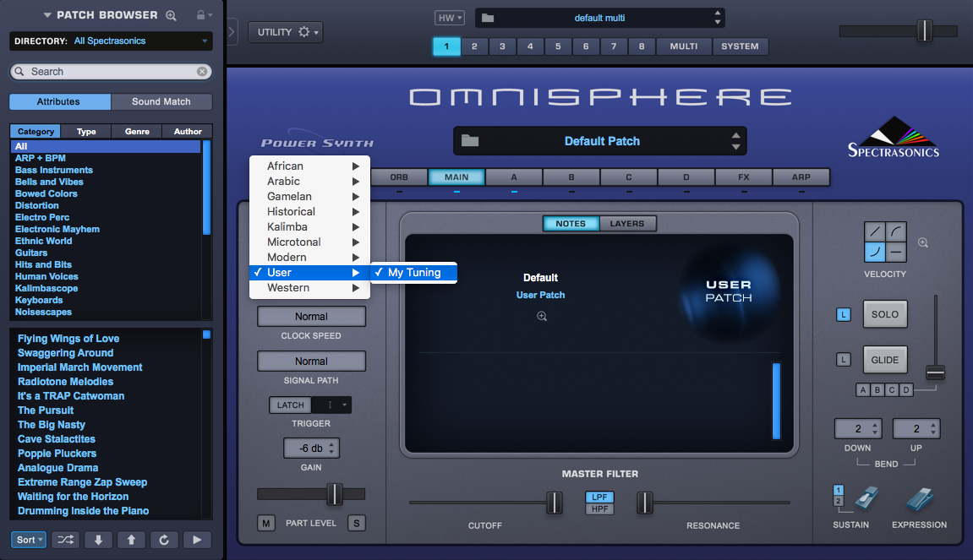
Task: Switch to the ORB tab
Action: [x=399, y=177]
